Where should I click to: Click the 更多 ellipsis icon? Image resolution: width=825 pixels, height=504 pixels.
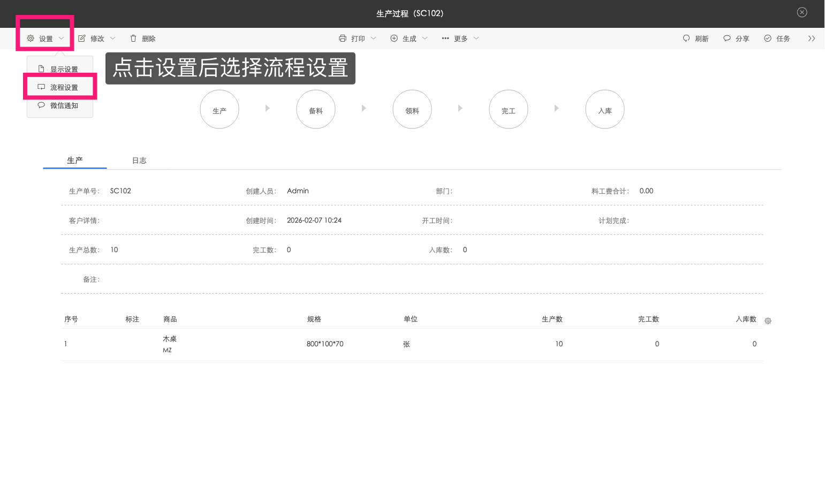pyautogui.click(x=444, y=38)
